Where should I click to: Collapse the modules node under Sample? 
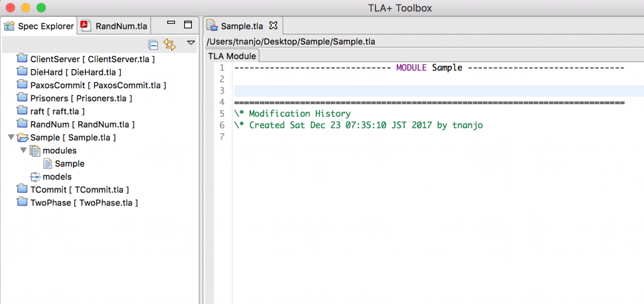pos(23,151)
